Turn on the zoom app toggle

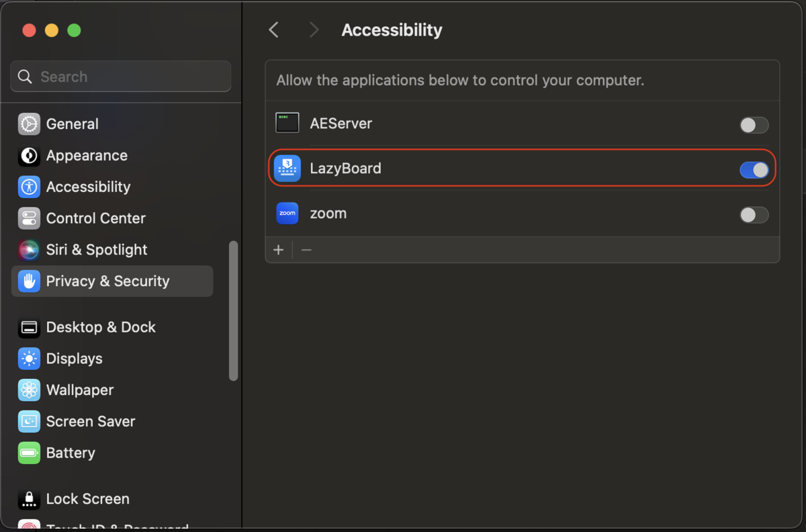(754, 215)
